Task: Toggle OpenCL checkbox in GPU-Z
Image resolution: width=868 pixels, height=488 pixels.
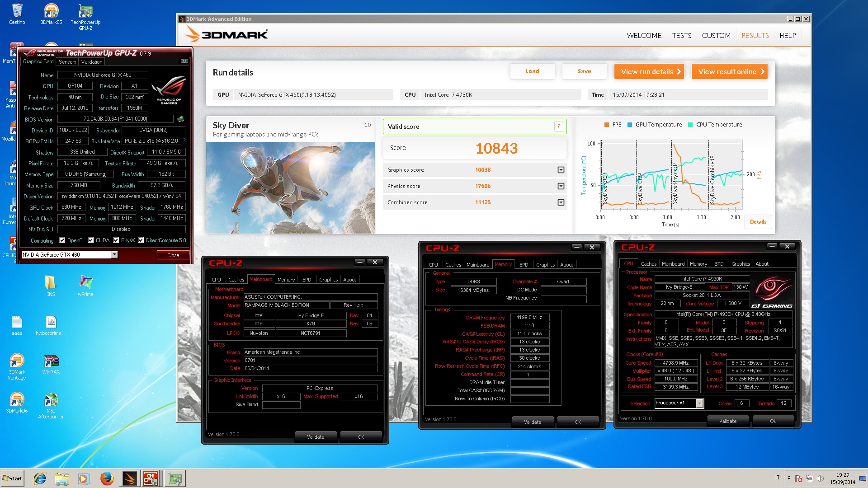Action: click(62, 240)
